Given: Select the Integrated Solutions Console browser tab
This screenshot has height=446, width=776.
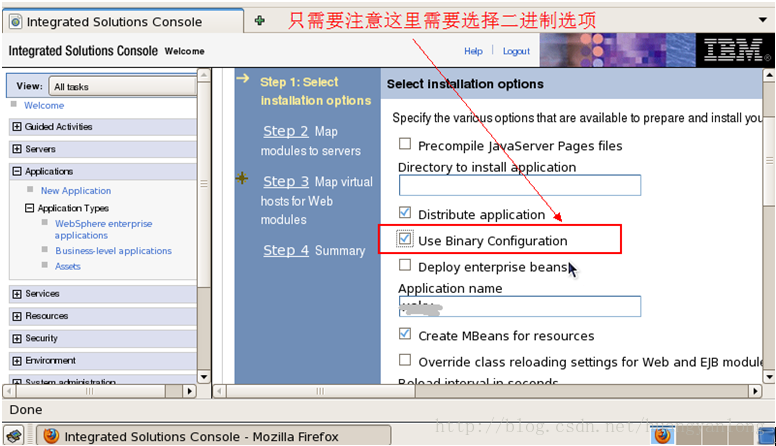Looking at the screenshot, I should point(123,21).
